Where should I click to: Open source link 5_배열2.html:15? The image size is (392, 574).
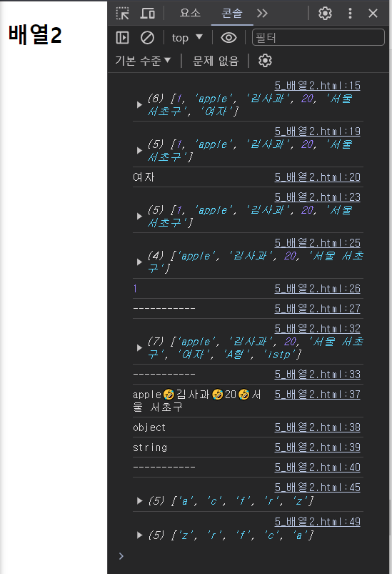click(318, 86)
